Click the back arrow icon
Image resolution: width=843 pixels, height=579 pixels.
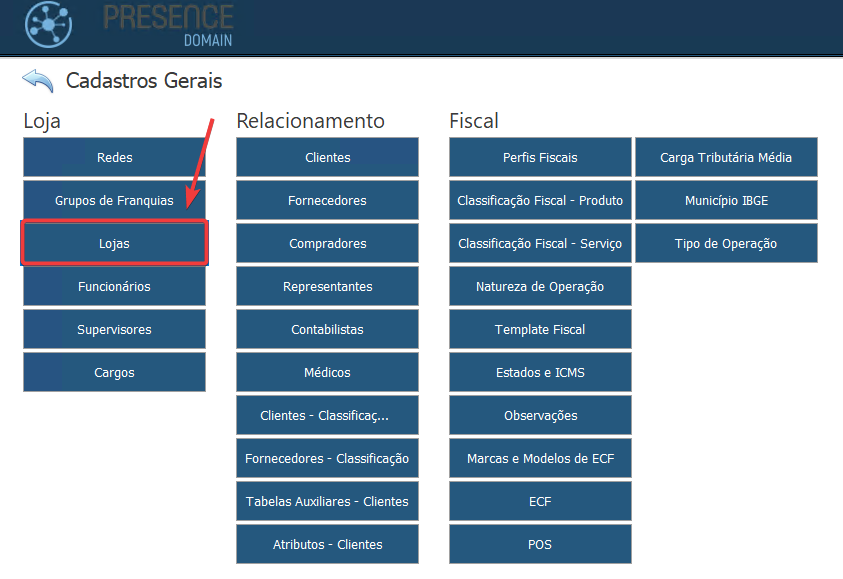coord(37,81)
